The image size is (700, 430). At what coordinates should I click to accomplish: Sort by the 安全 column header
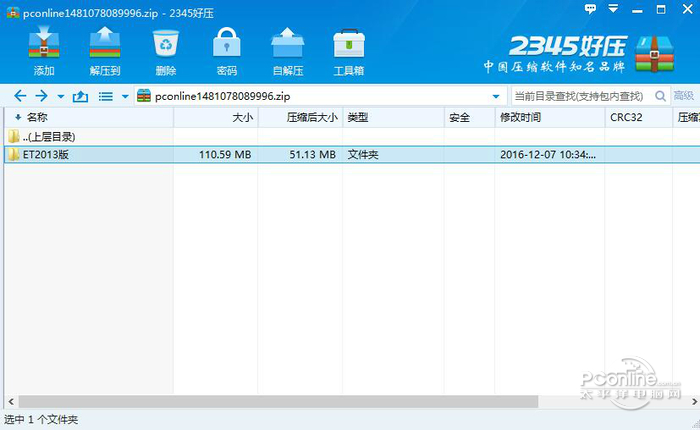[470, 117]
